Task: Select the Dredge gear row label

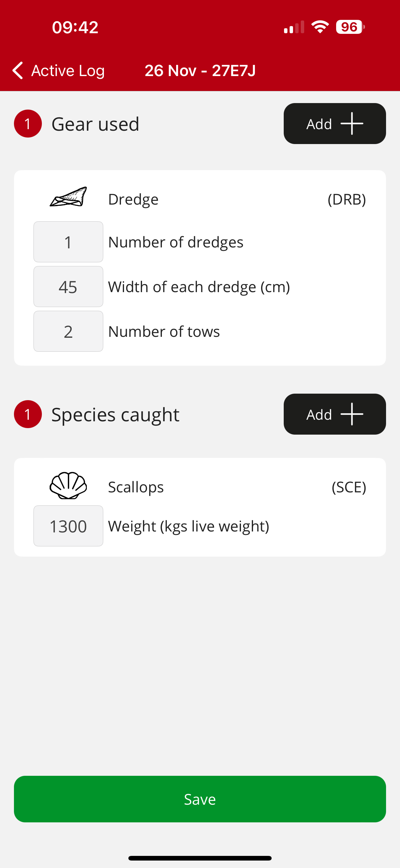Action: pyautogui.click(x=133, y=199)
